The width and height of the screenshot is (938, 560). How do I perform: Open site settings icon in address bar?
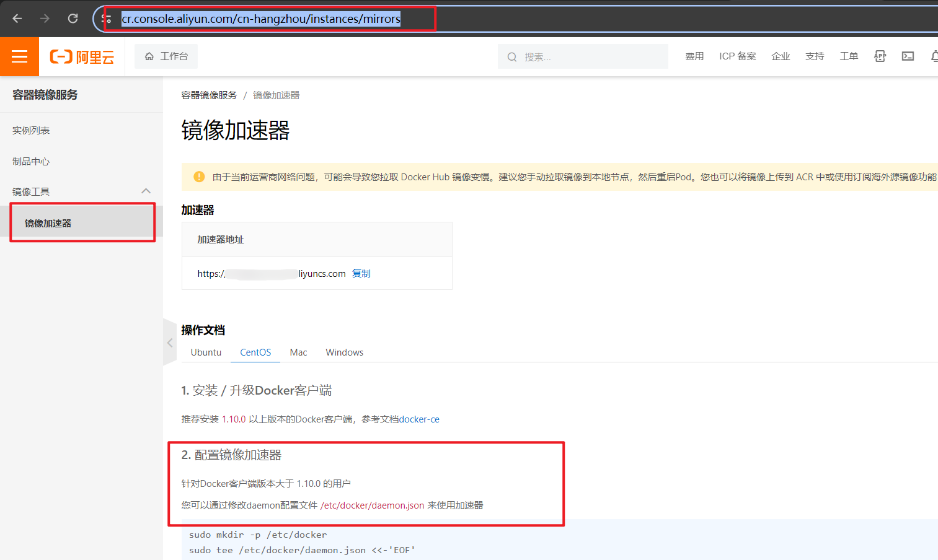(107, 19)
